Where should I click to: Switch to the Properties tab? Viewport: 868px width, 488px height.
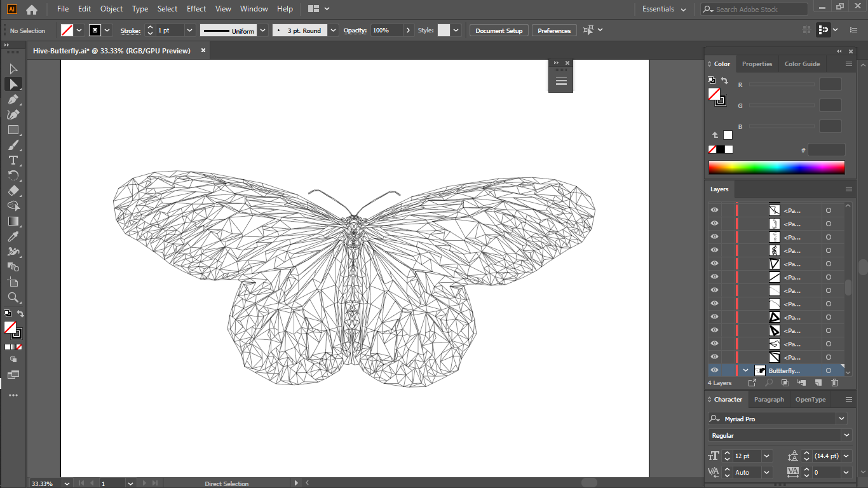pyautogui.click(x=757, y=64)
